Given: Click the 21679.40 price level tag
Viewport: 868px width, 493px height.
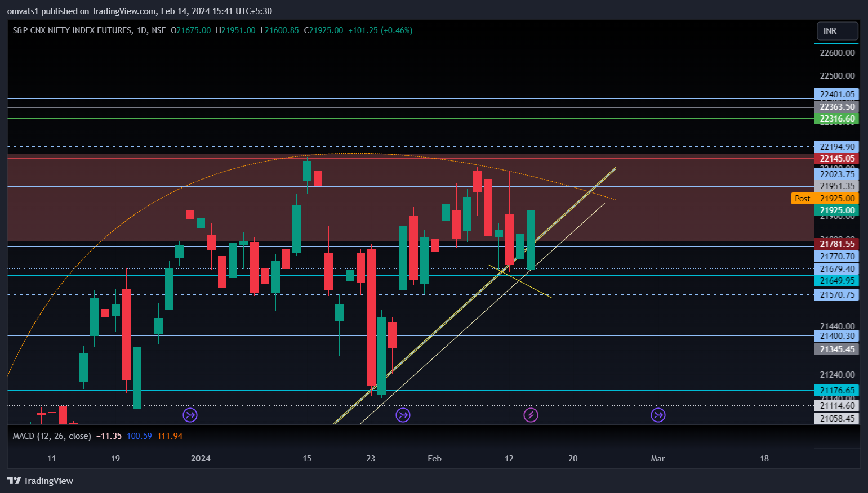Looking at the screenshot, I should click(x=836, y=269).
